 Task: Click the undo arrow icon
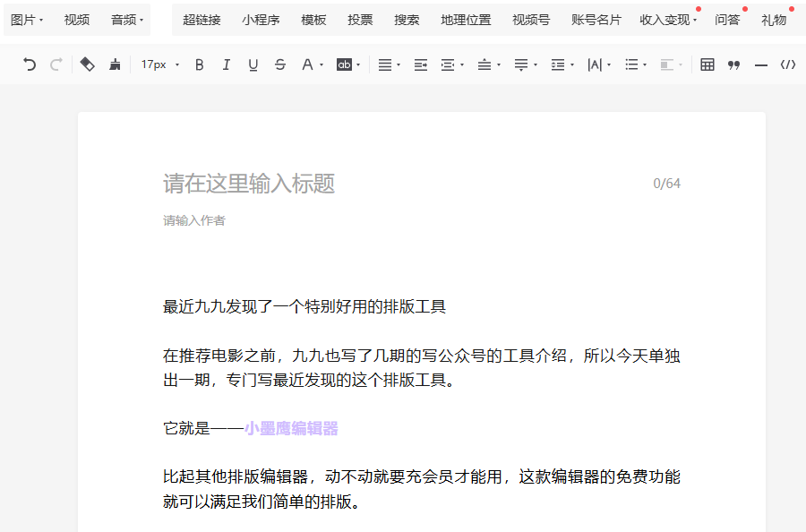30,64
